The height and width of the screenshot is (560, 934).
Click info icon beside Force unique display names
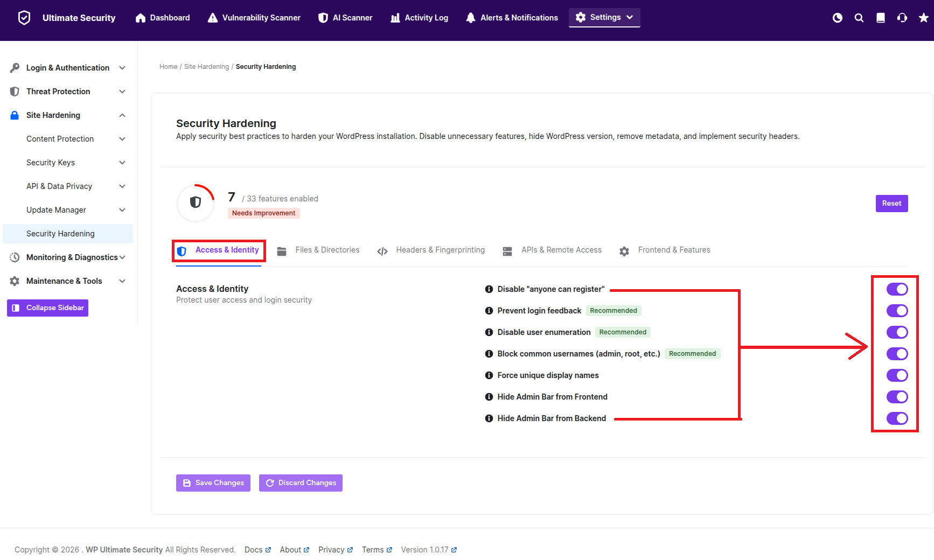(489, 375)
